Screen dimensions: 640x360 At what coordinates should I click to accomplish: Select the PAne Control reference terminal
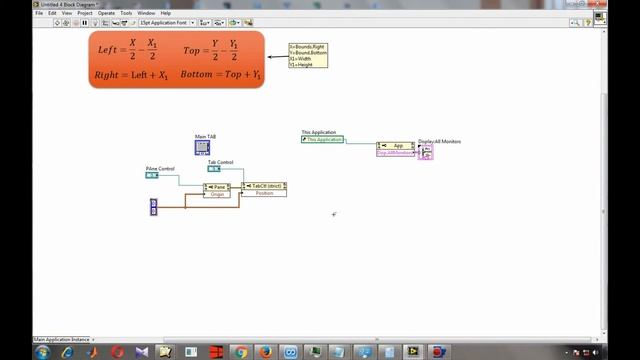[x=152, y=175]
